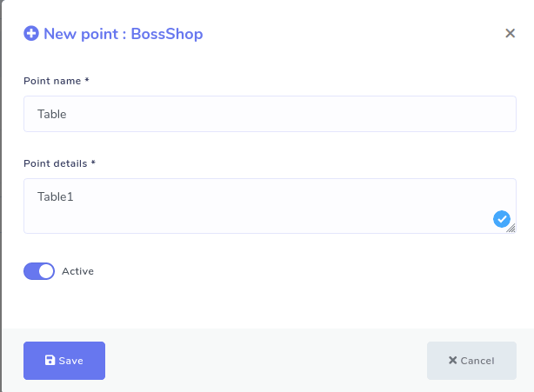The width and height of the screenshot is (534, 392).
Task: Save the new point
Action: [x=64, y=361]
